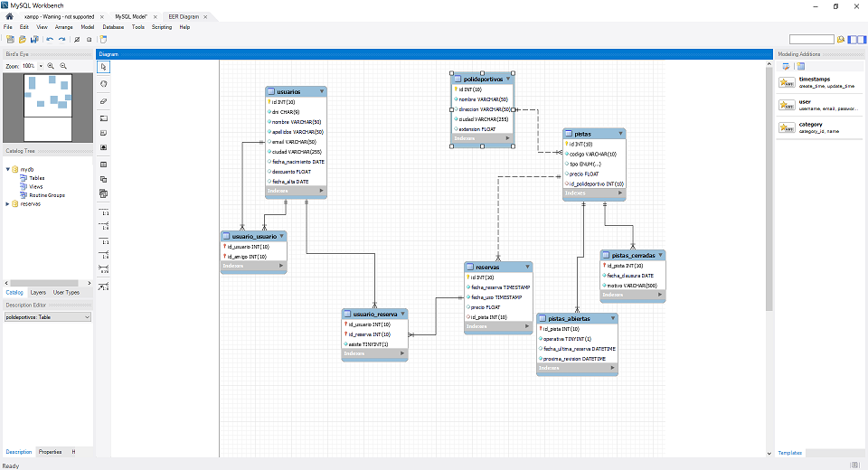Click the zoom in magnifier icon
Screen dimensions: 868x470
51,67
